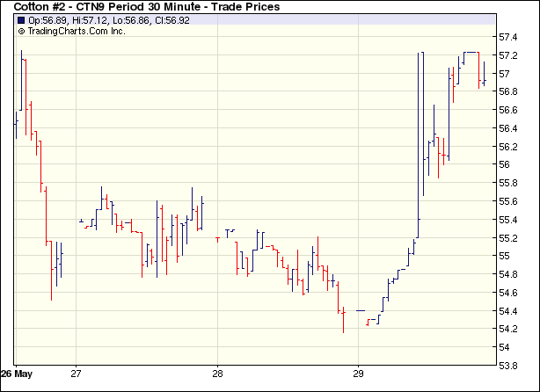Select the 27 date marker on the time axis
540x392 pixels.
point(76,372)
